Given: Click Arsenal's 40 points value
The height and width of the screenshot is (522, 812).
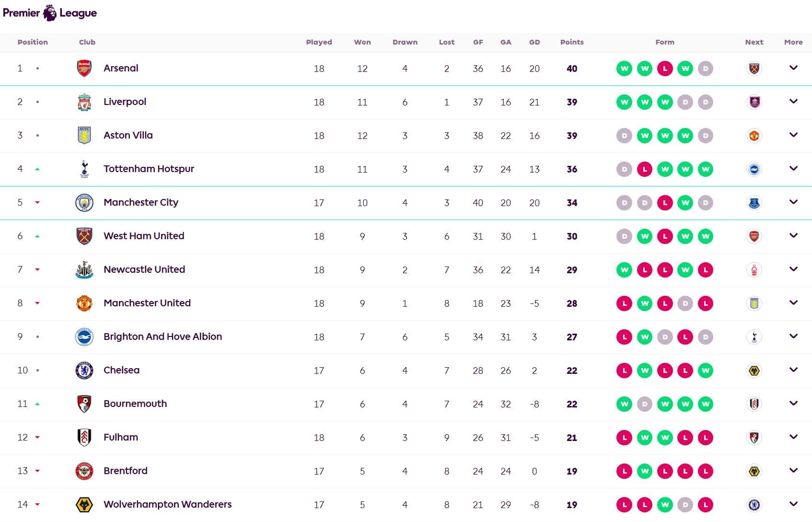Looking at the screenshot, I should pyautogui.click(x=572, y=69).
